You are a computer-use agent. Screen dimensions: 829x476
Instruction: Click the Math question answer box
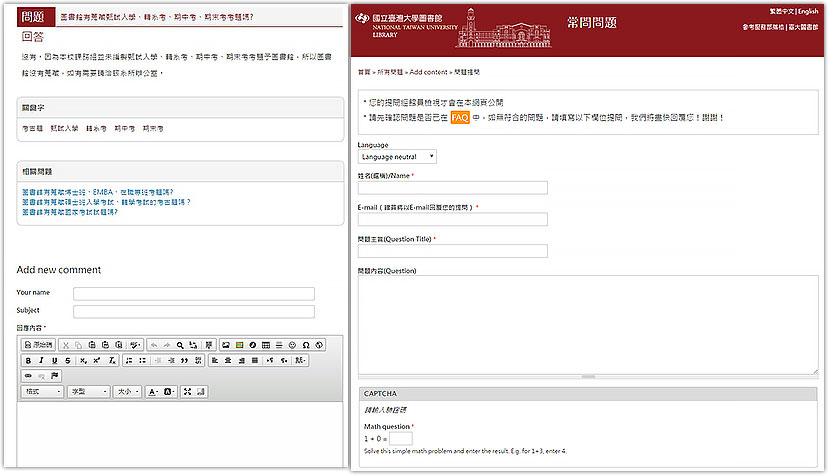(x=400, y=438)
